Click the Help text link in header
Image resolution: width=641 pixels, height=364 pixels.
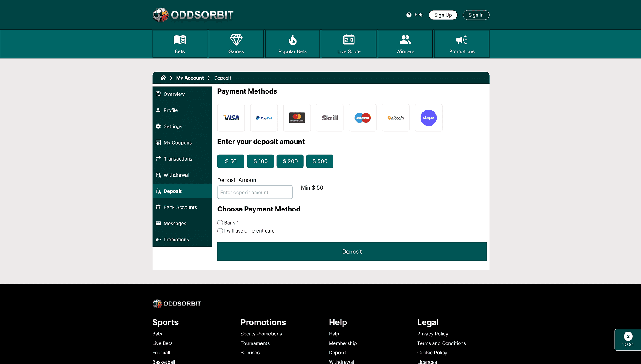(419, 15)
